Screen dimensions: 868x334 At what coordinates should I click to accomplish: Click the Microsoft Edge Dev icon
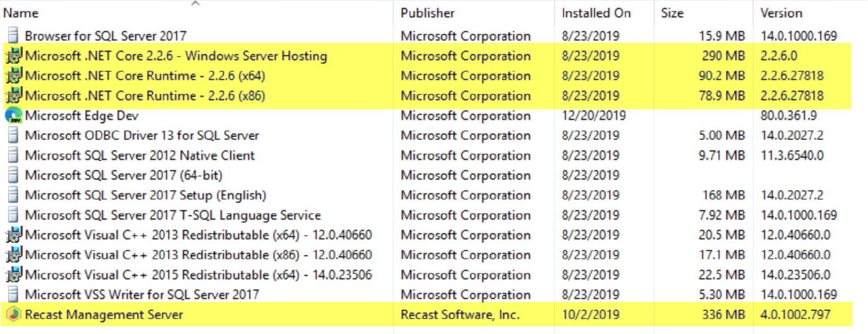[12, 115]
